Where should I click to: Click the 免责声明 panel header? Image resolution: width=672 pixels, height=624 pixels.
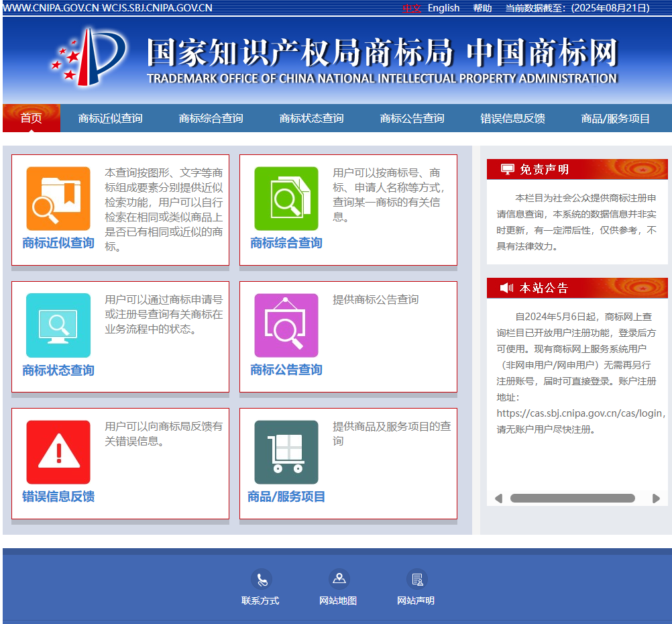click(x=577, y=169)
